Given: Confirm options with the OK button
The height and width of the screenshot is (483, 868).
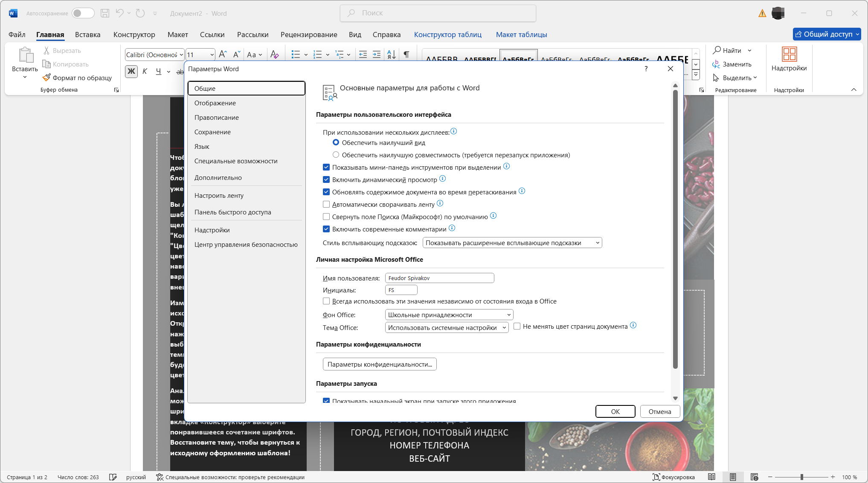Looking at the screenshot, I should (615, 411).
